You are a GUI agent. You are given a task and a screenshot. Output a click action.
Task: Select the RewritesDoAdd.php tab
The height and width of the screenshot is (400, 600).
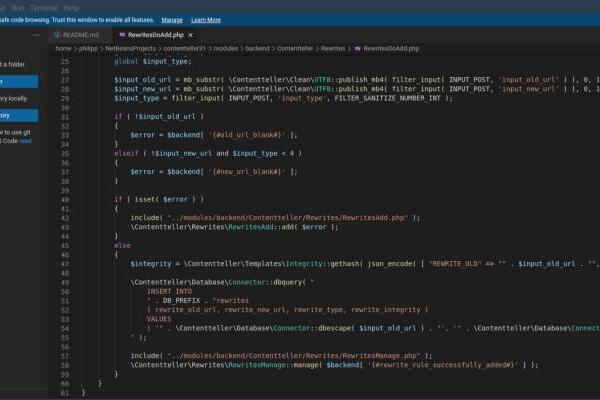pos(153,35)
